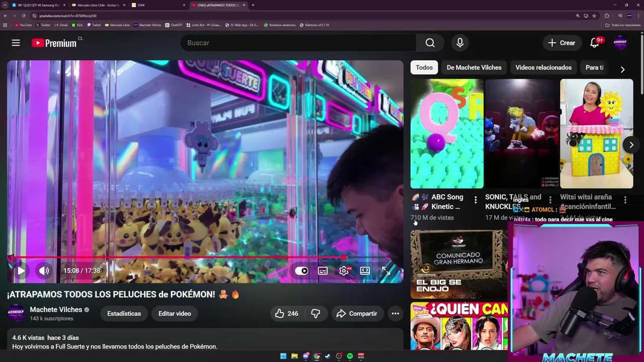
Task: Open options menu for Witsi araña short
Action: pos(625,200)
